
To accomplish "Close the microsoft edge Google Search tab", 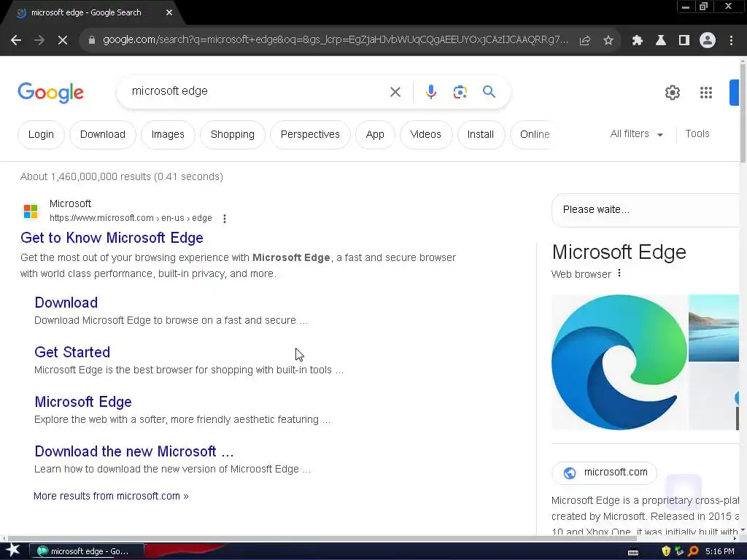I will (169, 13).
